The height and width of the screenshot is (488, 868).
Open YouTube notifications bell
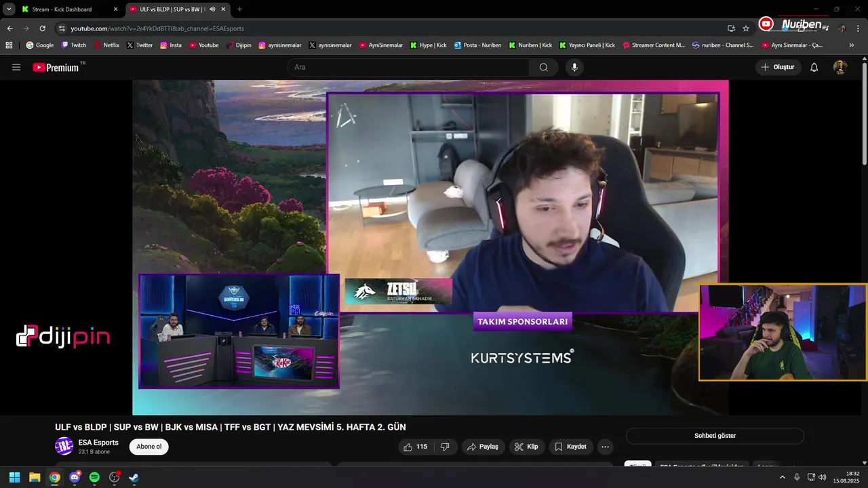814,67
